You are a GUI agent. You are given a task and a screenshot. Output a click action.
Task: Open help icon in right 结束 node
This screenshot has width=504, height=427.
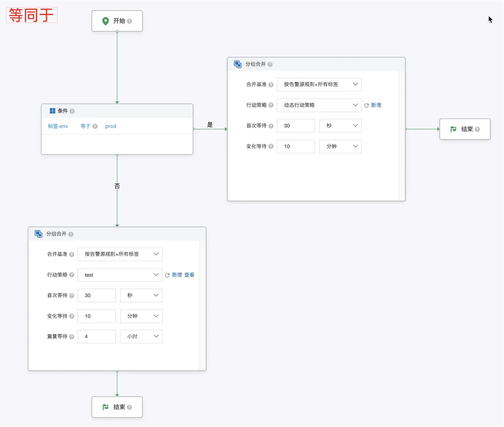coord(477,129)
